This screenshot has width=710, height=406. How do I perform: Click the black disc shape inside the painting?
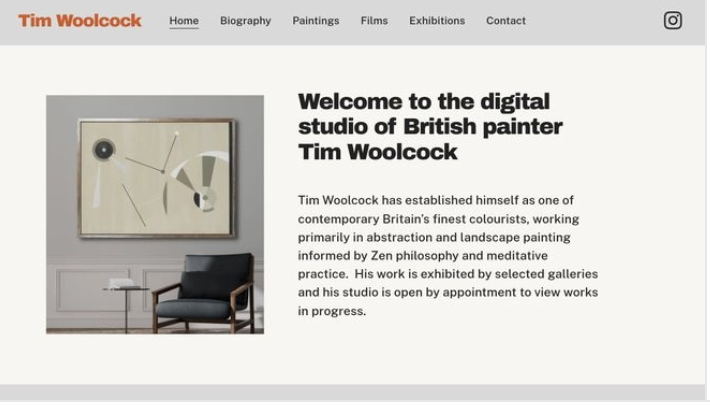(x=104, y=149)
